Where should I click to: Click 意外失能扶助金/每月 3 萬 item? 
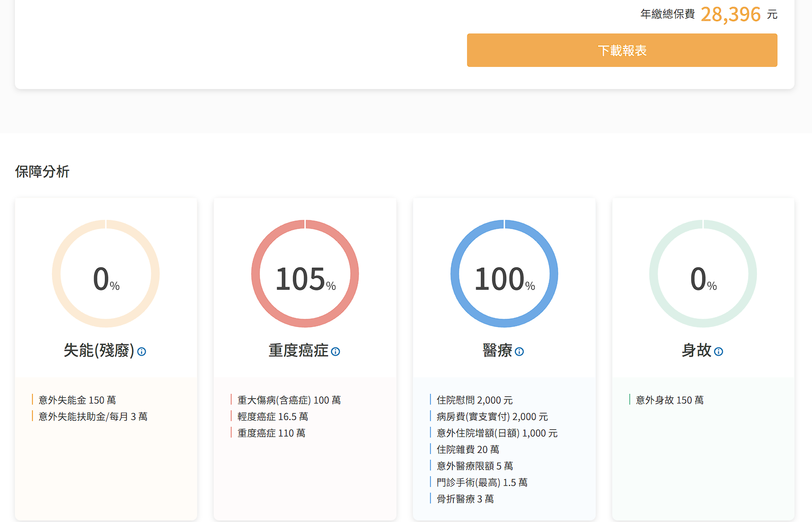93,416
